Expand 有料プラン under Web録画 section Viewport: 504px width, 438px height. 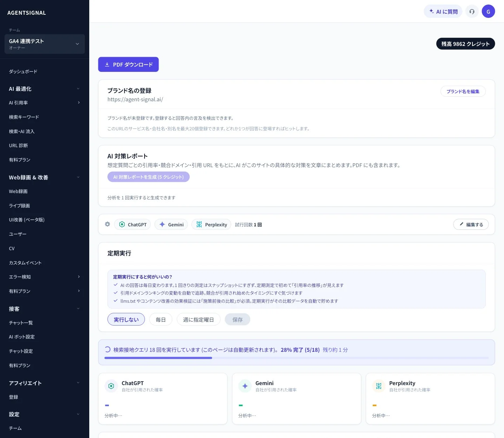coord(79,291)
